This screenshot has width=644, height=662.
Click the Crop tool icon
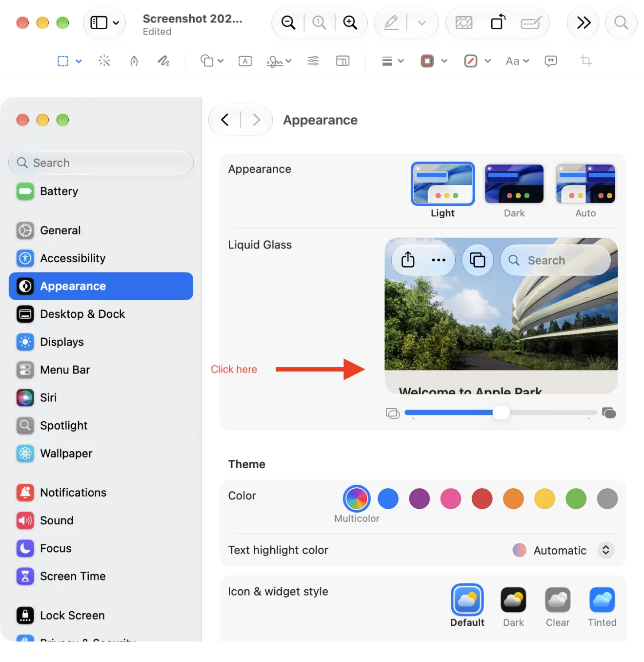point(586,61)
